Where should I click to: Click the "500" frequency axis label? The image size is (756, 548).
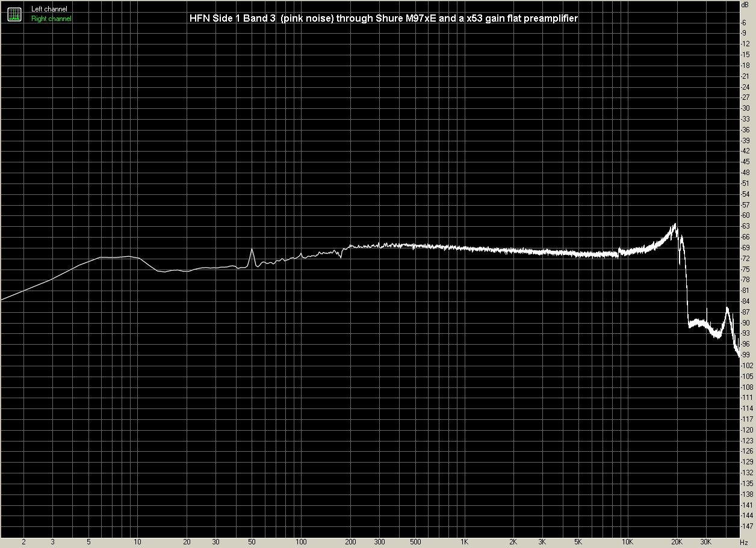click(x=414, y=541)
